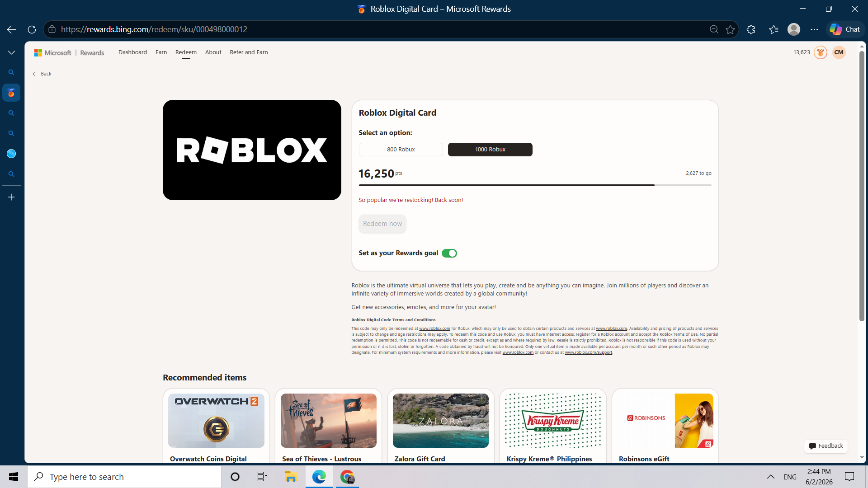
Task: Open the taskbar clock and date
Action: coord(819,477)
